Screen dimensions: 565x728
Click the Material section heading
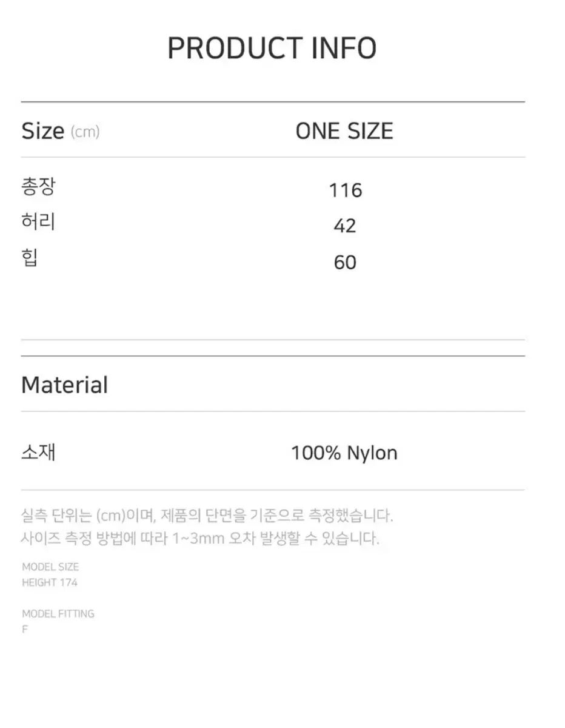(x=64, y=385)
